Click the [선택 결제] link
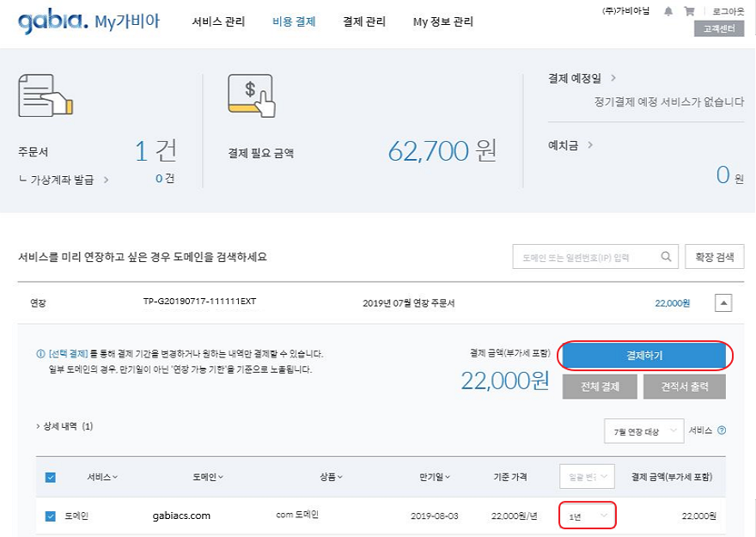 point(68,354)
